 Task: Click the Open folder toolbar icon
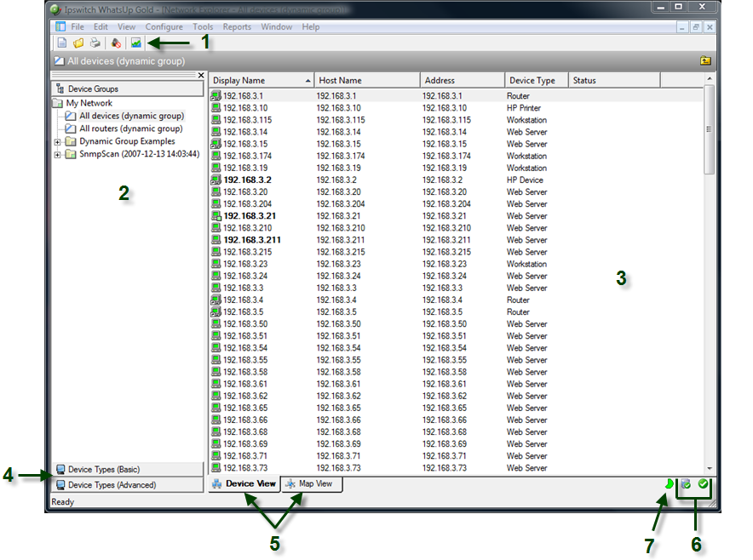(78, 43)
